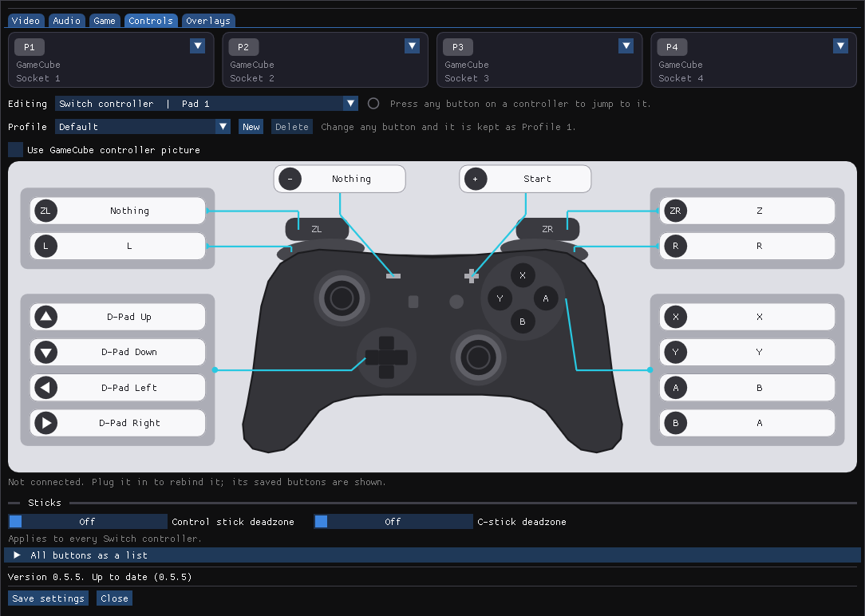Select the P4 player badge
865x616 pixels.
672,47
